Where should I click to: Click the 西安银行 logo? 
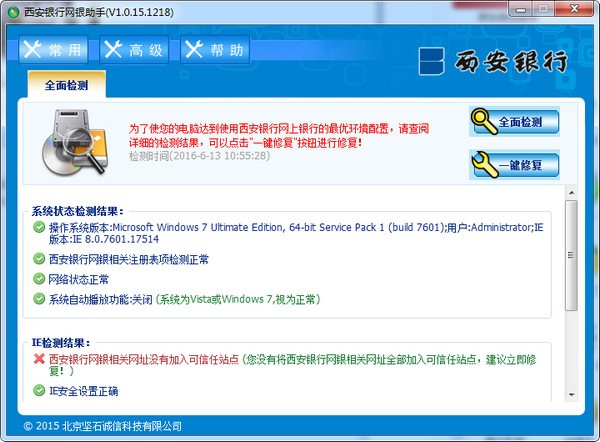pos(493,61)
